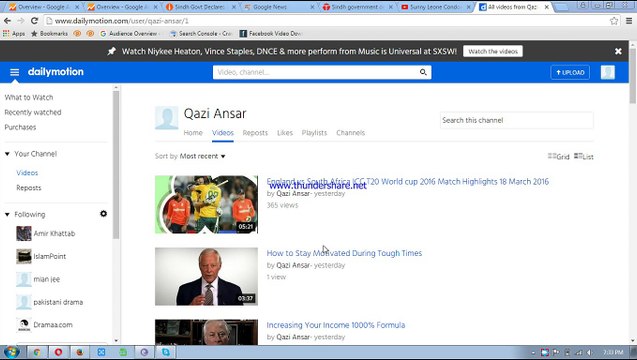Open Videos under Your Channel
Viewport: 637px width, 360px height.
click(x=27, y=173)
